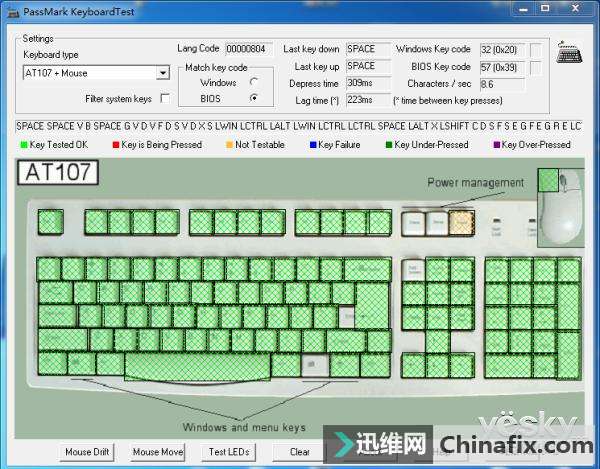Screen dimensions: 600x469
Task: Click the Depress time field showing 309ms
Action: (368, 83)
